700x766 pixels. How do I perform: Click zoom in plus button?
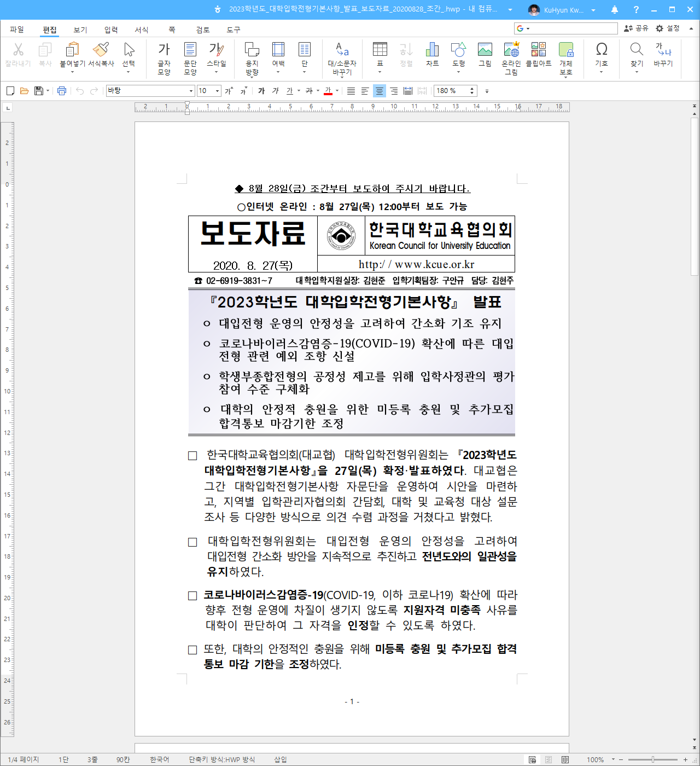685,759
